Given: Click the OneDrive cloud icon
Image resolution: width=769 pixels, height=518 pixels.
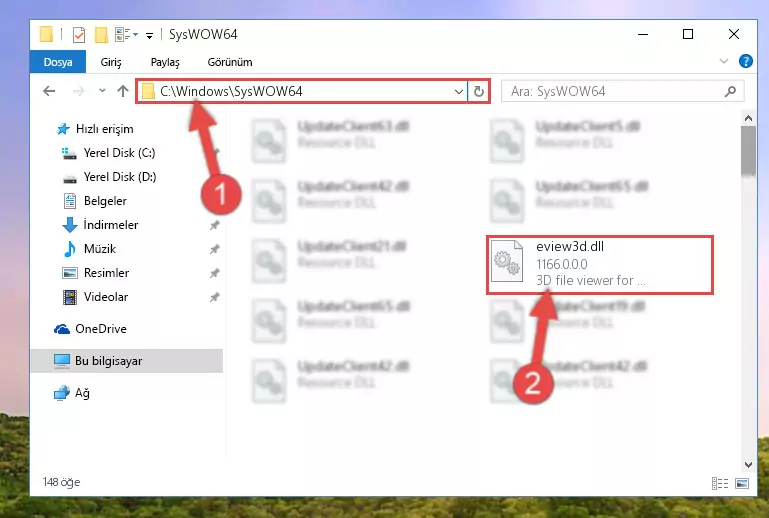Looking at the screenshot, I should [x=62, y=329].
